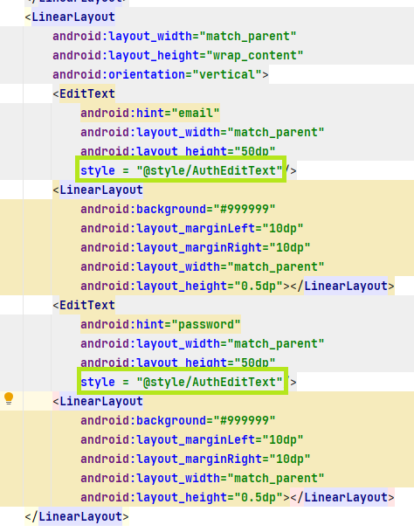Click first layout_marginLeft="10dp" attribute
The height and width of the screenshot is (532, 414).
point(192,228)
